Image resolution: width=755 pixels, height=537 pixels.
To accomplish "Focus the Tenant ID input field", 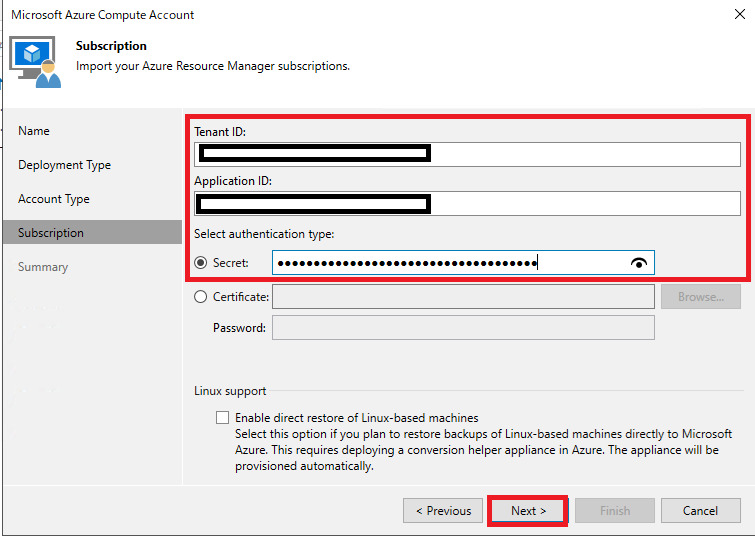I will point(467,154).
